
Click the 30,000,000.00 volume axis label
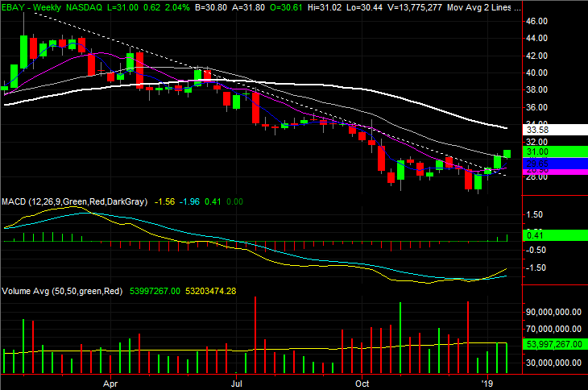pos(553,363)
